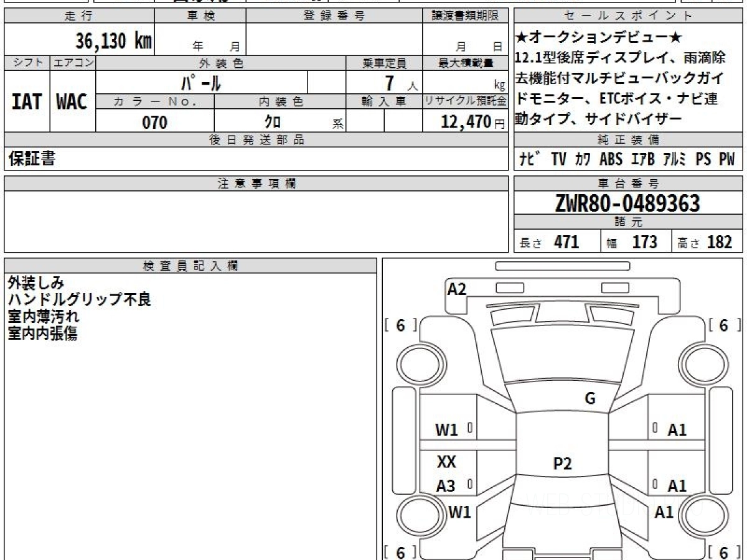Click the 純正装備 header
Viewport: 747px width, 560px height.
click(x=629, y=140)
